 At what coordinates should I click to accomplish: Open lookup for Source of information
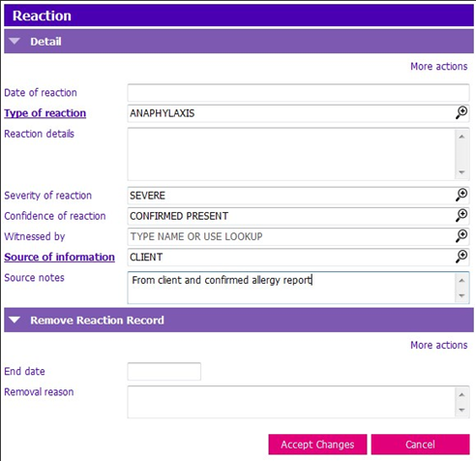tap(461, 257)
